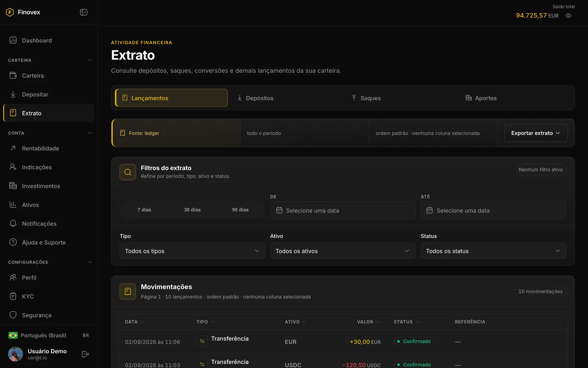
Task: Select the 30 dias period
Action: [192, 210]
